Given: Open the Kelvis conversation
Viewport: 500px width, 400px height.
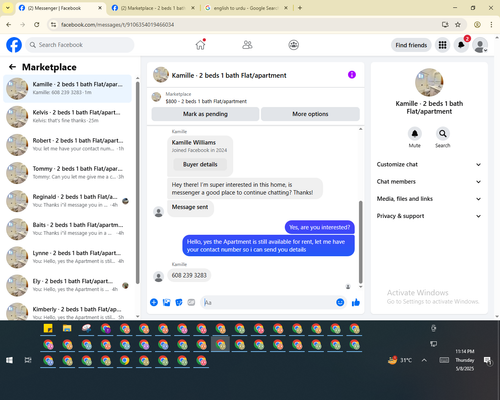Looking at the screenshot, I should (67, 117).
